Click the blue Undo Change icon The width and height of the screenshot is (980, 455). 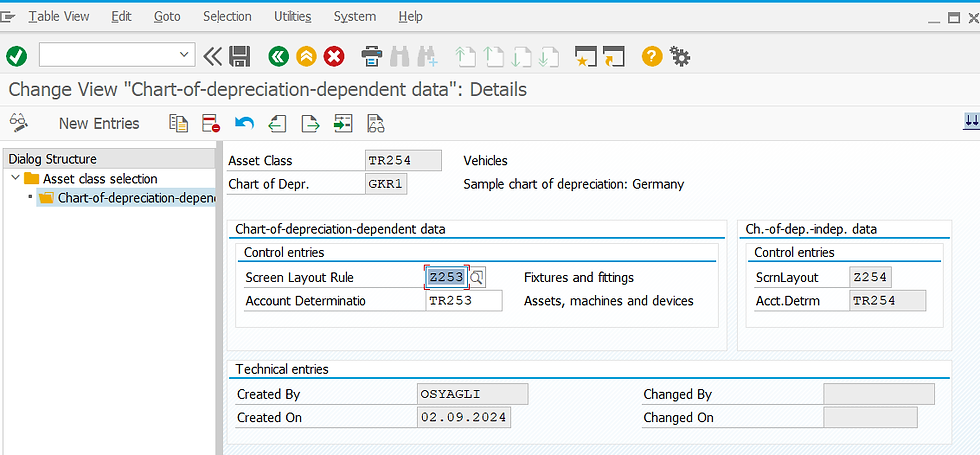coord(244,123)
